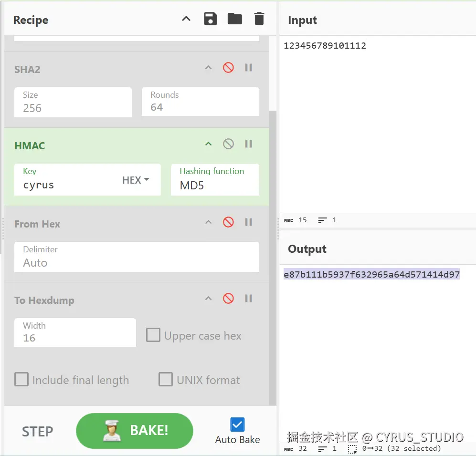476x456 pixels.
Task: Click the Recipe pane heading
Action: tap(31, 20)
